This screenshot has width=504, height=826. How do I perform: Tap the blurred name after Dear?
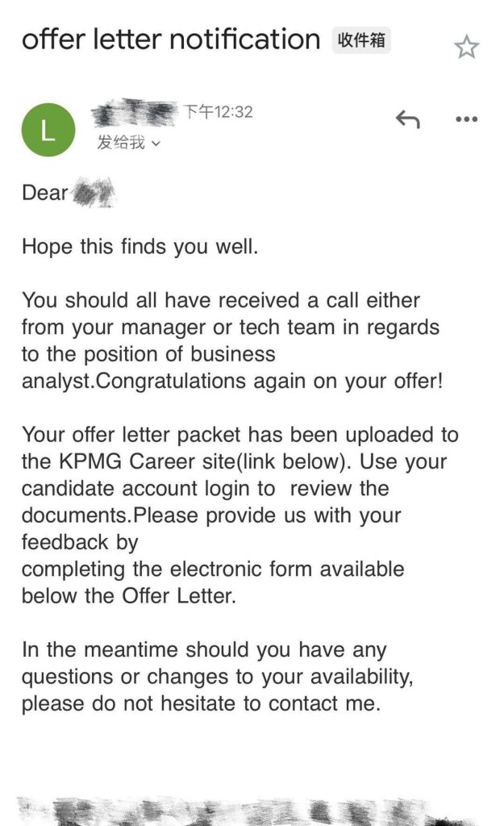tap(94, 193)
